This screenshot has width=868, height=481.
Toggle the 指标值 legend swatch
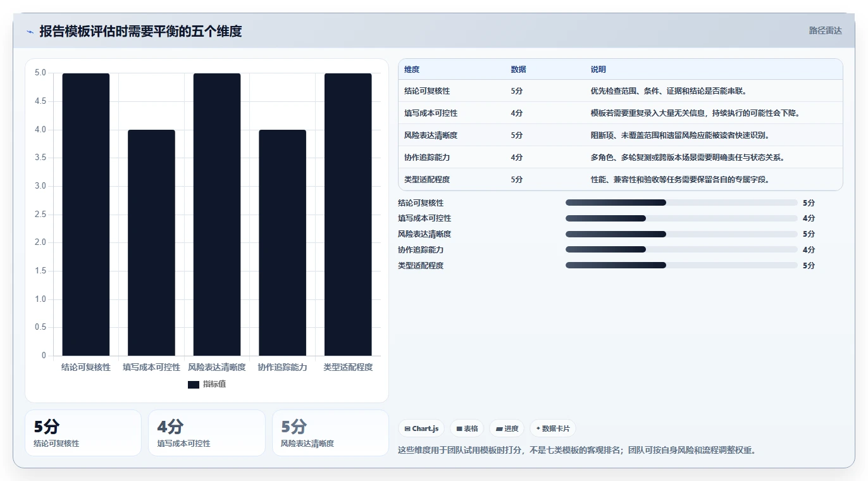[194, 384]
